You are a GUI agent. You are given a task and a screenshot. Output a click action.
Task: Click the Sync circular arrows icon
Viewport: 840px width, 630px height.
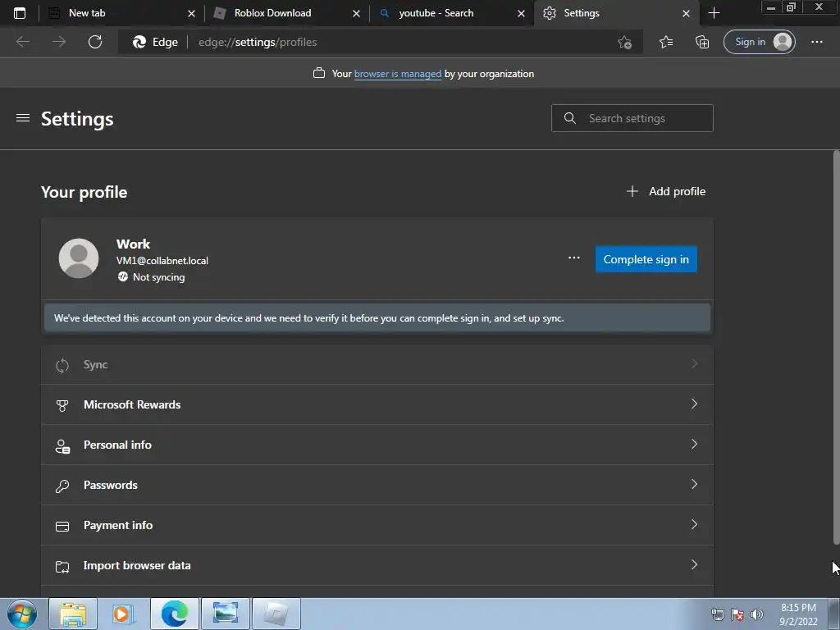click(62, 365)
